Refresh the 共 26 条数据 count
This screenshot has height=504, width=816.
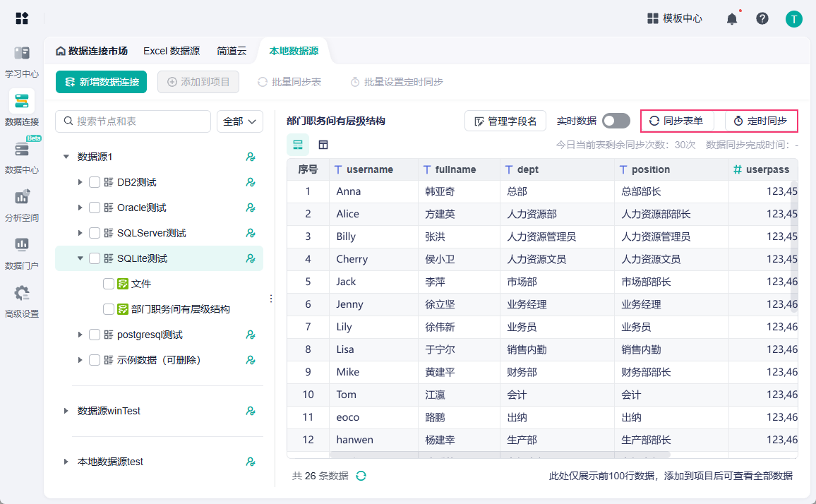(x=361, y=476)
